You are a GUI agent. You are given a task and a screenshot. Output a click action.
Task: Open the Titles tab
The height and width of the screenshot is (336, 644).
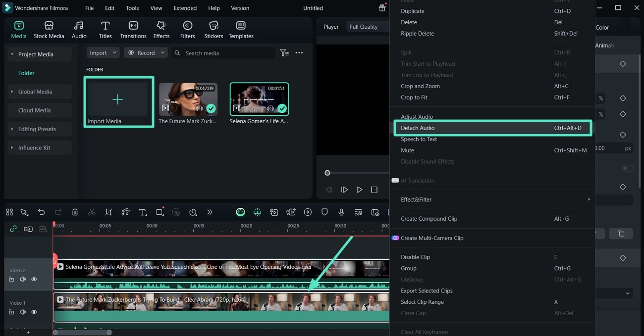pos(105,30)
